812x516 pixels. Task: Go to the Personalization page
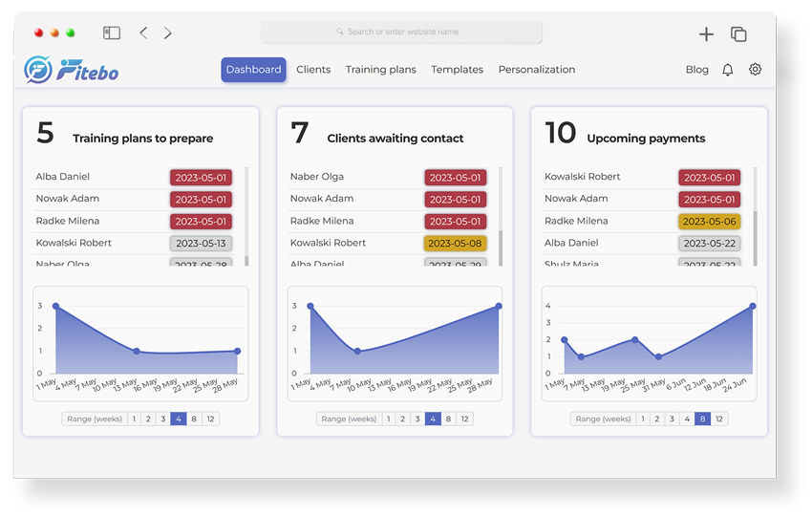click(537, 70)
